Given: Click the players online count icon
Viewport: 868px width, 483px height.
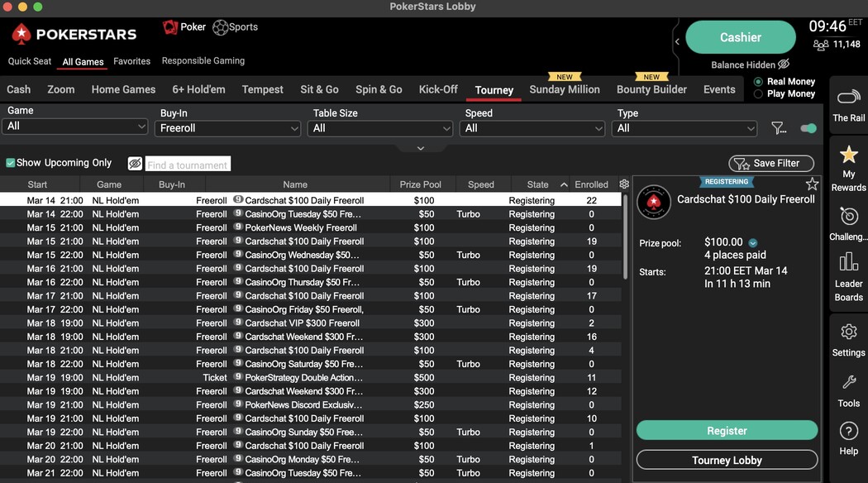Looking at the screenshot, I should pos(820,45).
